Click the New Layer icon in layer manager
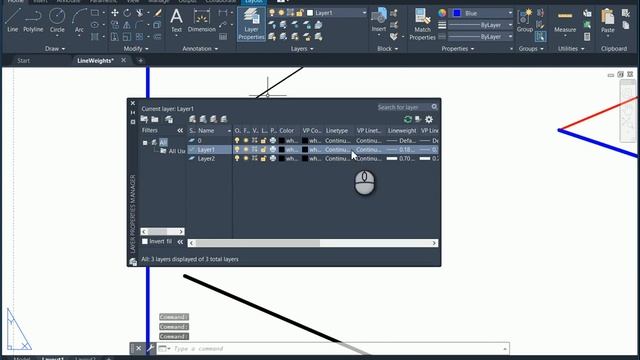Screen dimensions: 640x360 [x=192, y=119]
